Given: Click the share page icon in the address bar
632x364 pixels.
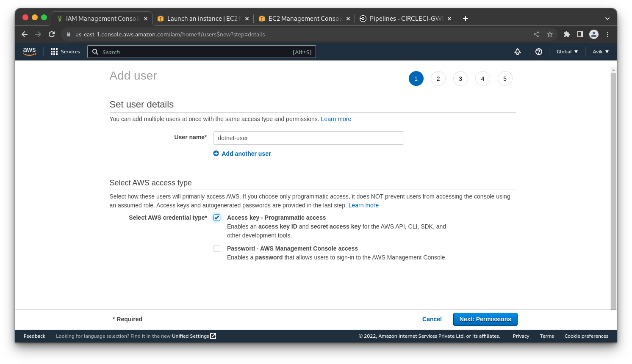Looking at the screenshot, I should point(536,34).
